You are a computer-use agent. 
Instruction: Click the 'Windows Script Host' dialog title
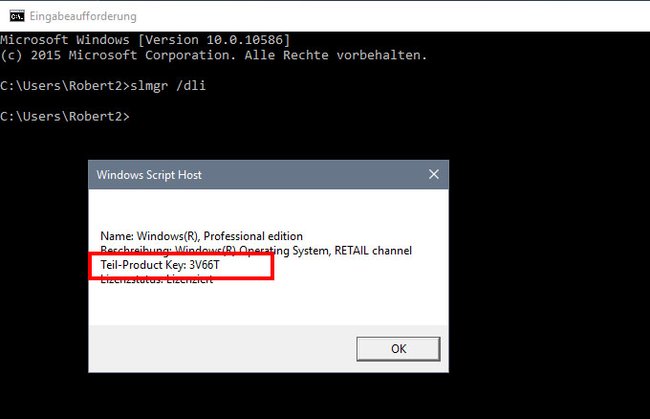pos(149,175)
